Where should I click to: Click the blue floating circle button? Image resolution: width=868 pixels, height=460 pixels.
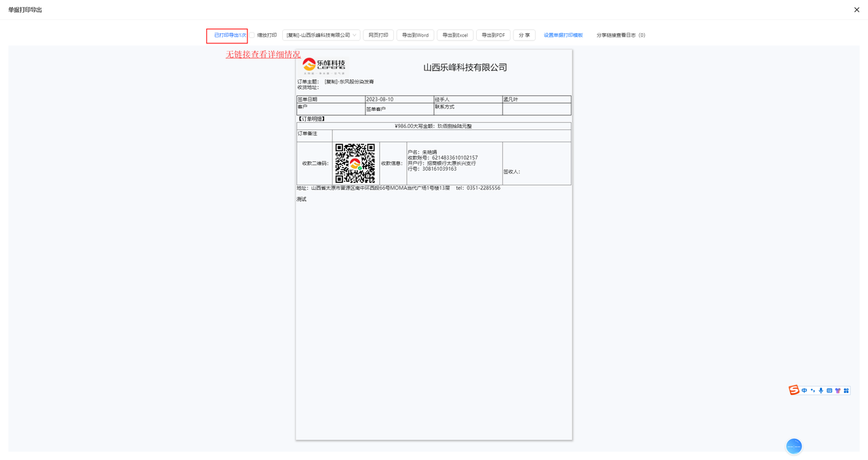[794, 446]
